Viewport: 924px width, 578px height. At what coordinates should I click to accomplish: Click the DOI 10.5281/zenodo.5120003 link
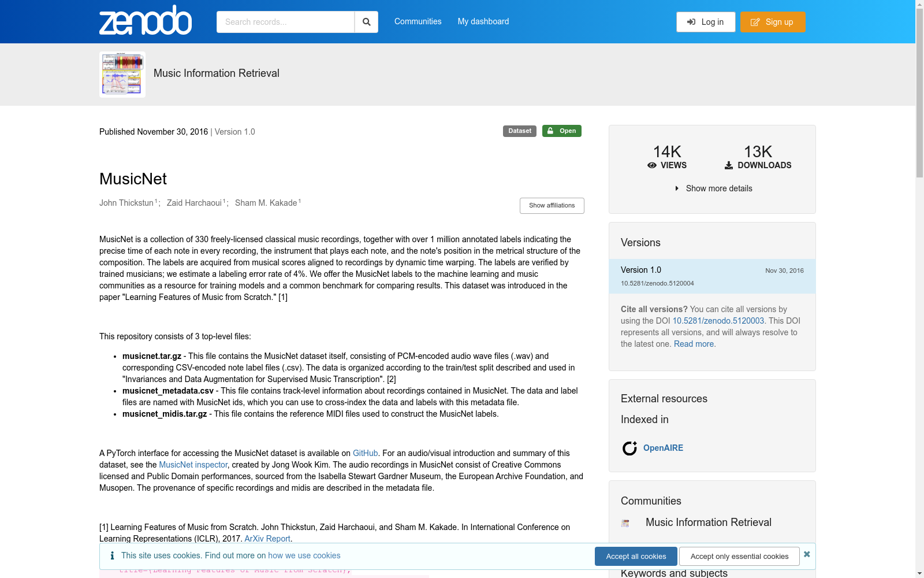(x=718, y=321)
